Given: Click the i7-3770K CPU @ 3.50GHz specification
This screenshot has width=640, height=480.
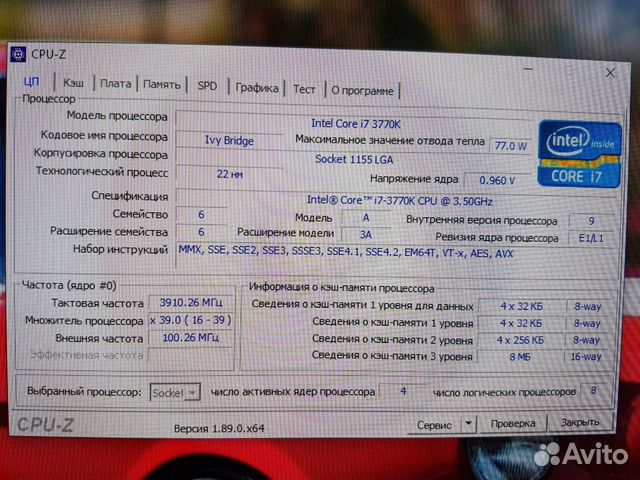Looking at the screenshot, I should coord(400,200).
